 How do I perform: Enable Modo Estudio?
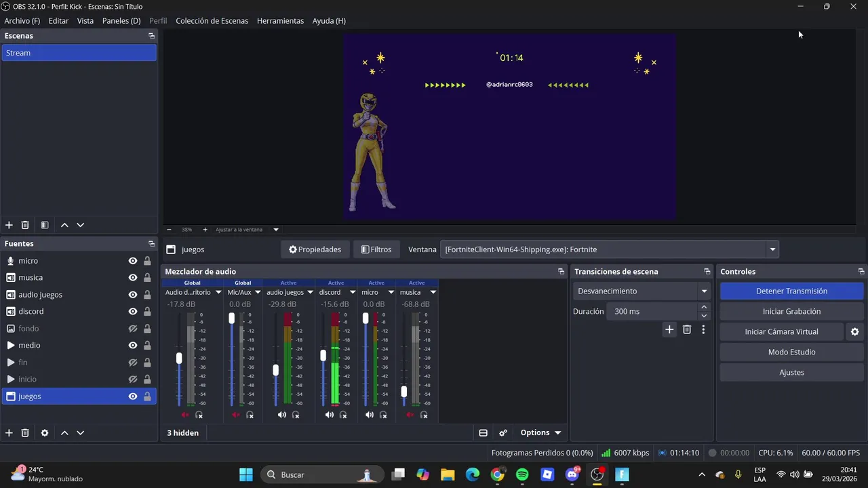[791, 352]
